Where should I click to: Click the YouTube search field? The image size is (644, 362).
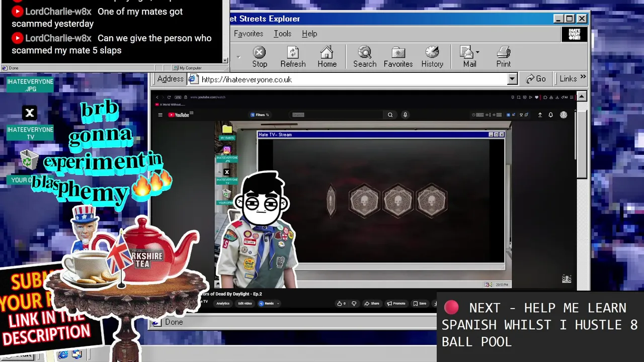(x=337, y=115)
